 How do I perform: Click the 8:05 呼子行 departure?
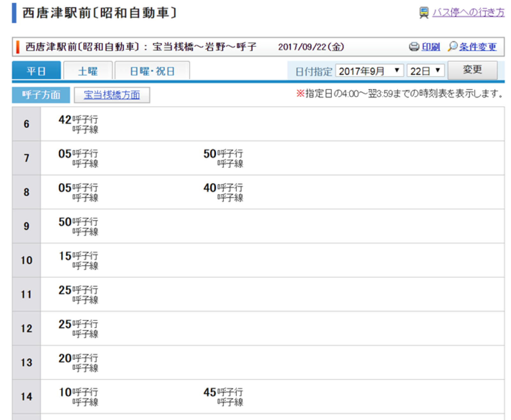(x=78, y=192)
